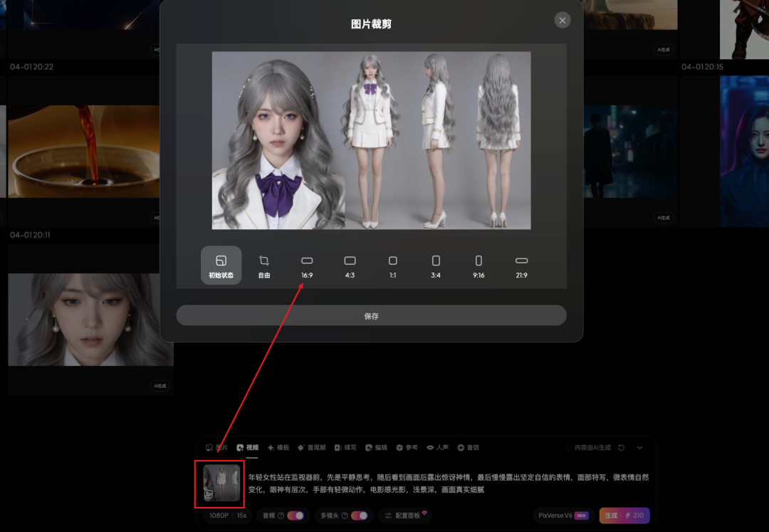The height and width of the screenshot is (532, 769).
Task: Open the 配置面板 configuration panel
Action: coord(404,515)
